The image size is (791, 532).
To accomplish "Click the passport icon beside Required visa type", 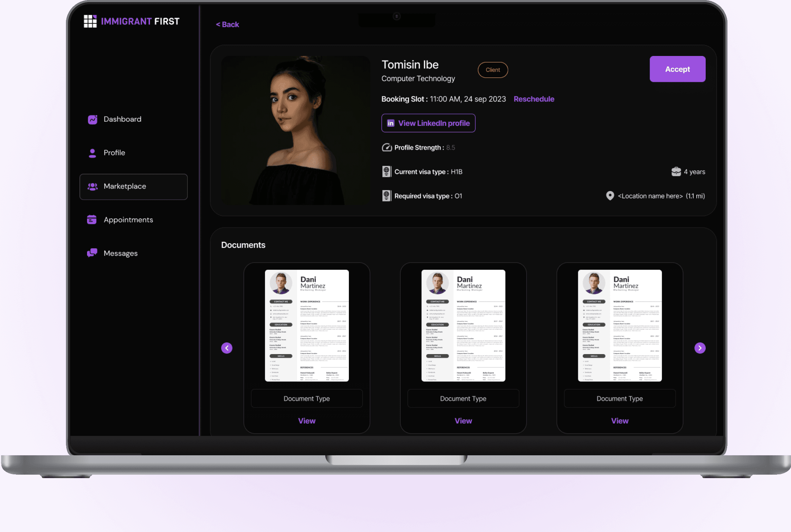I will pyautogui.click(x=387, y=196).
